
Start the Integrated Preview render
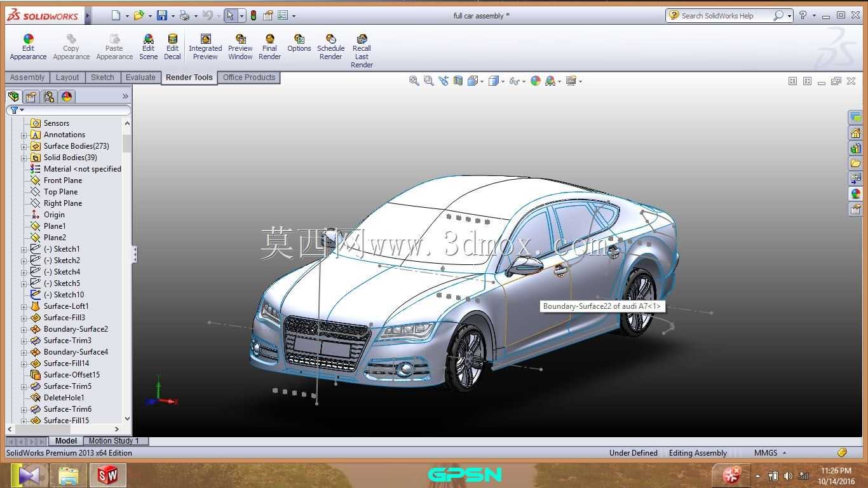click(x=205, y=48)
